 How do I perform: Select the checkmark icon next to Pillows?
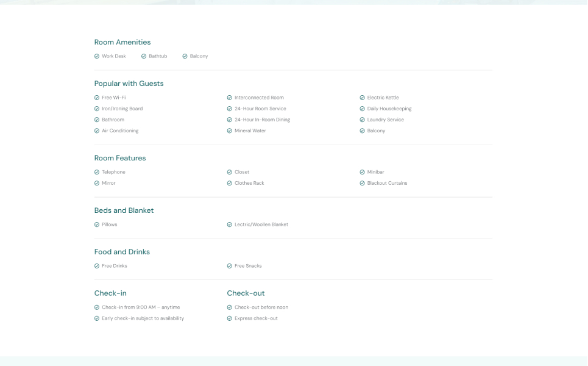pyautogui.click(x=97, y=224)
